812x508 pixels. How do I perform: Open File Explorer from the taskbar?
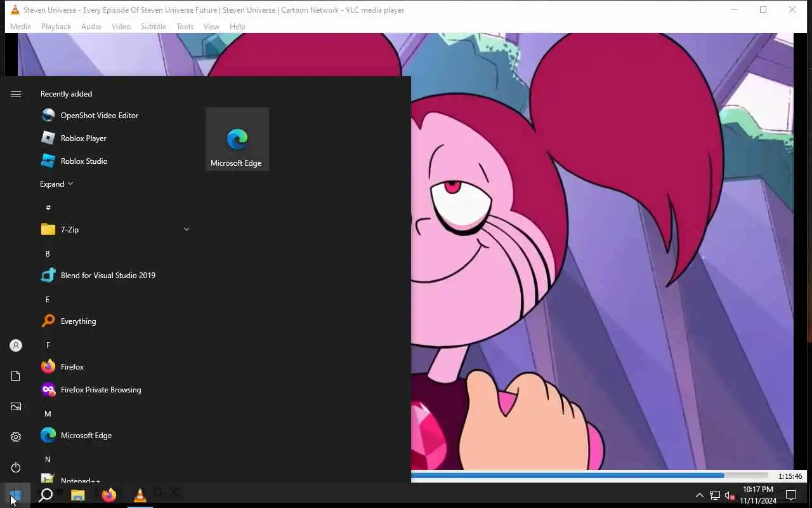point(77,495)
